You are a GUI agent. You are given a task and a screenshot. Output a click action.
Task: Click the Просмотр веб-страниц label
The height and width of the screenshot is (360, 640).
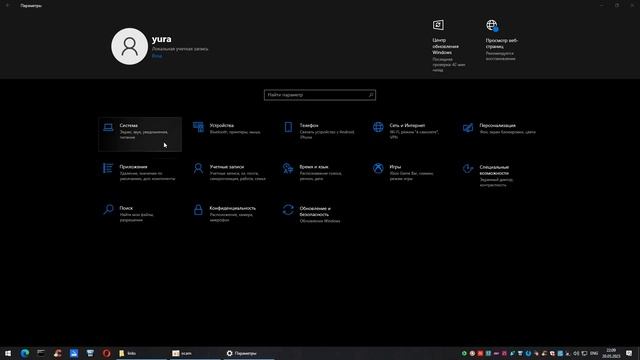click(x=502, y=43)
